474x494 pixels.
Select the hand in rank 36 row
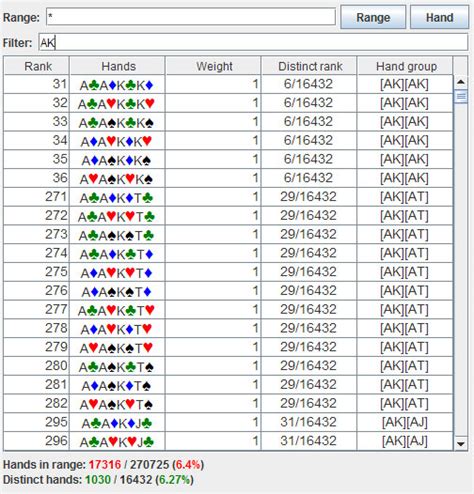click(116, 179)
